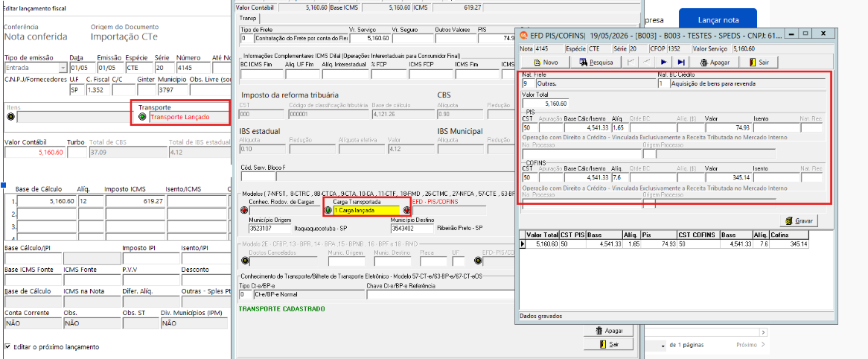This screenshot has height=359, width=868.
Task: Click the Transporte Lançado field
Action: coord(188,117)
